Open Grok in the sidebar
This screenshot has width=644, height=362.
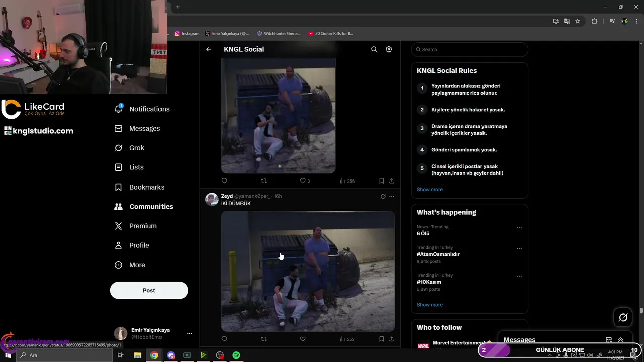pos(130,148)
